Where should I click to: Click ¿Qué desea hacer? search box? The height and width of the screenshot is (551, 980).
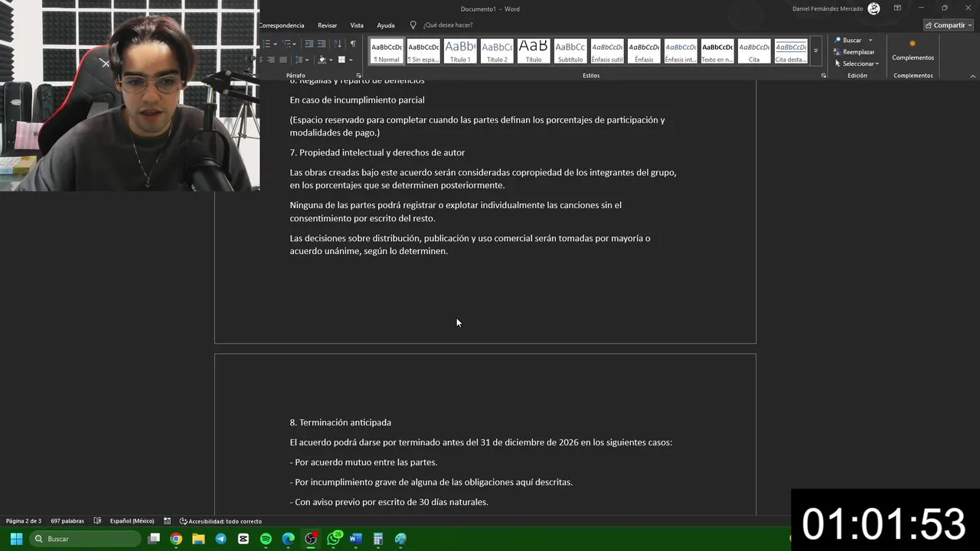click(x=442, y=25)
